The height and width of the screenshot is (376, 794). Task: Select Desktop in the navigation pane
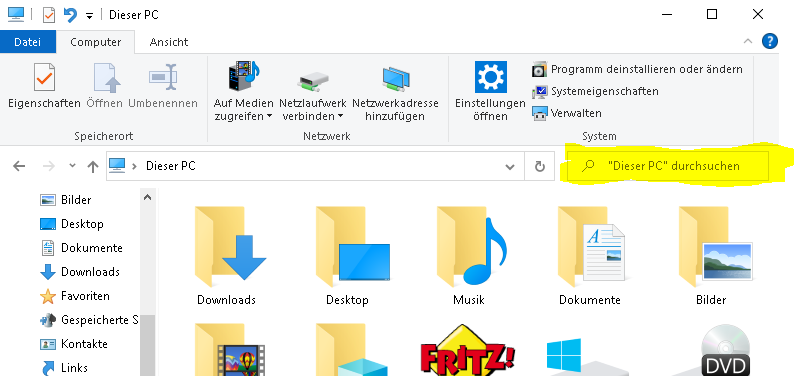[72, 224]
